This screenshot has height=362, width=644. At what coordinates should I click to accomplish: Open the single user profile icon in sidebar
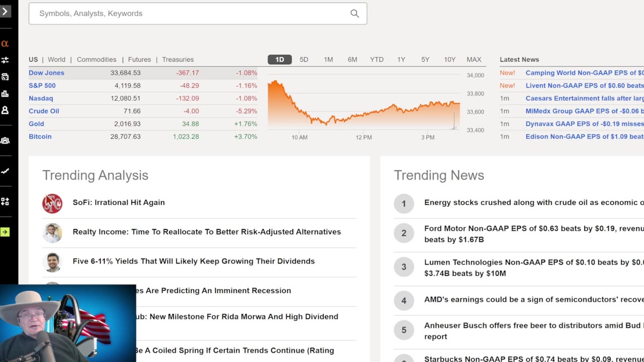click(5, 110)
